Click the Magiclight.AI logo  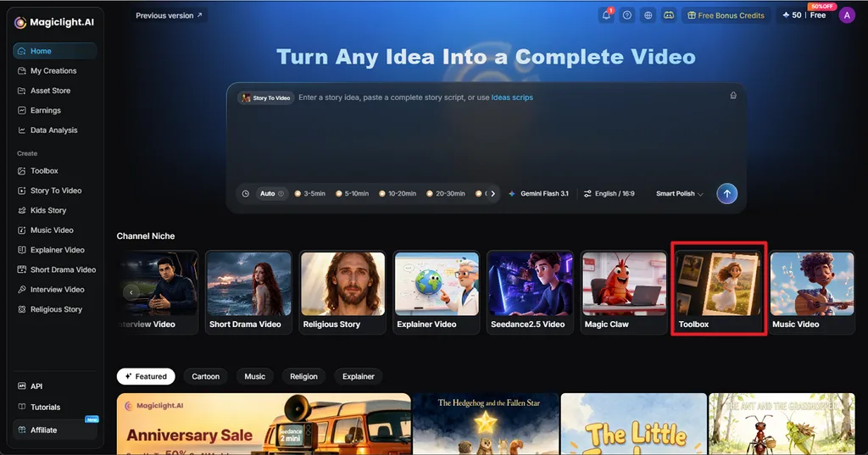[x=54, y=22]
